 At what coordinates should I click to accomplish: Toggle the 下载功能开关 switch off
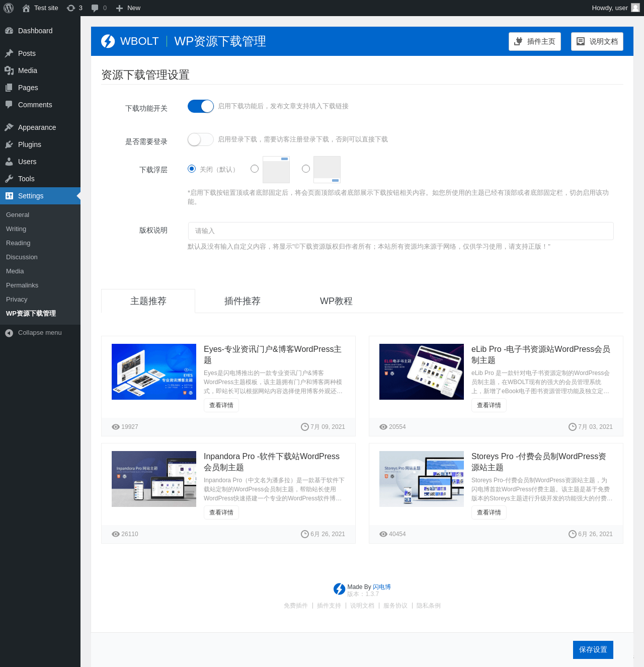[x=201, y=106]
